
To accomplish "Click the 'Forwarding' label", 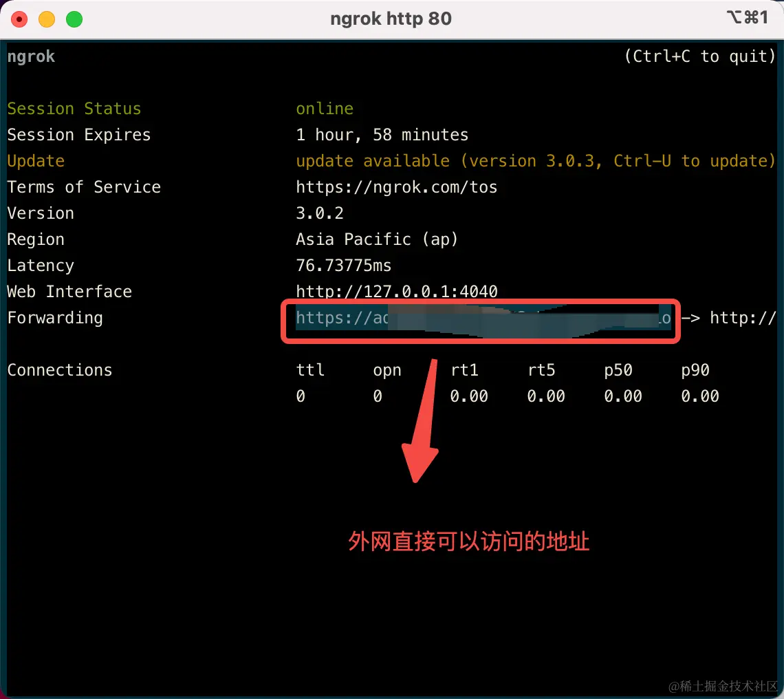I will click(x=55, y=319).
